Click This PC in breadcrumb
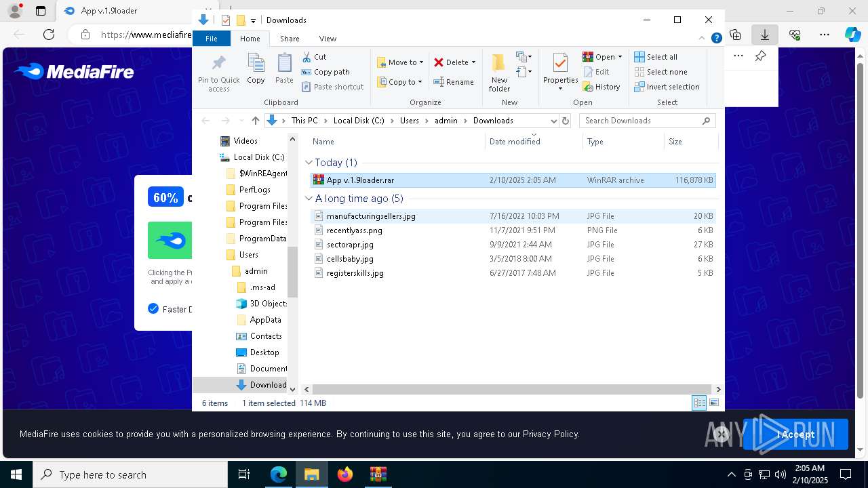 click(304, 121)
